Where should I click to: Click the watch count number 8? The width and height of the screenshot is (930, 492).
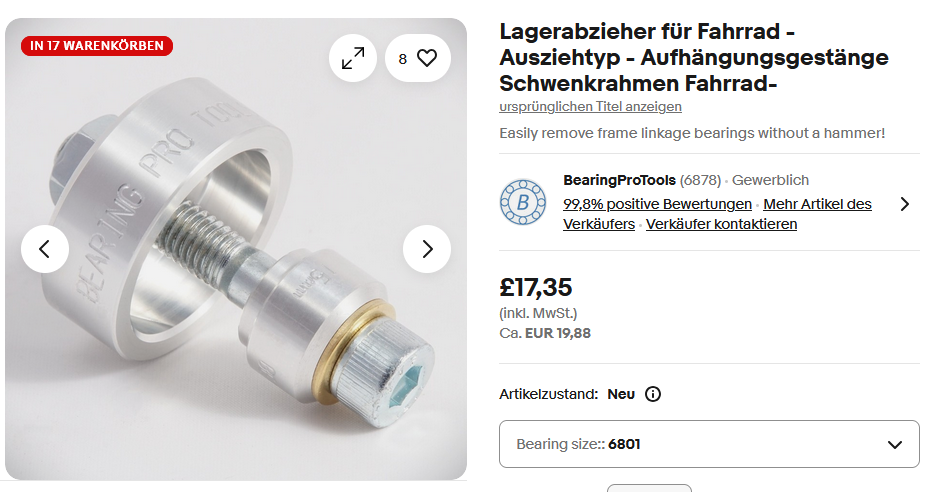coord(403,59)
